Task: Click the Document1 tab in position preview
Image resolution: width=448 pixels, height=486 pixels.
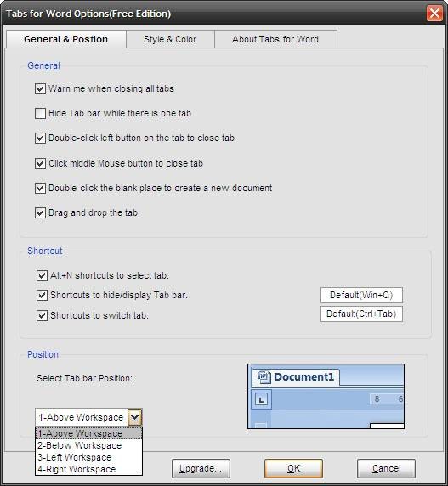Action: click(296, 377)
